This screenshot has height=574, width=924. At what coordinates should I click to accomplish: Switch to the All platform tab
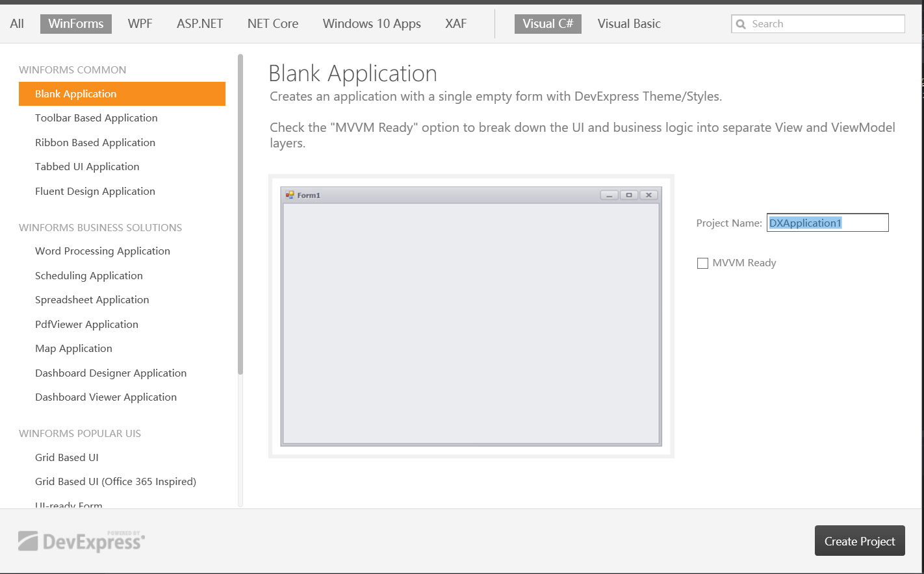[x=17, y=24]
